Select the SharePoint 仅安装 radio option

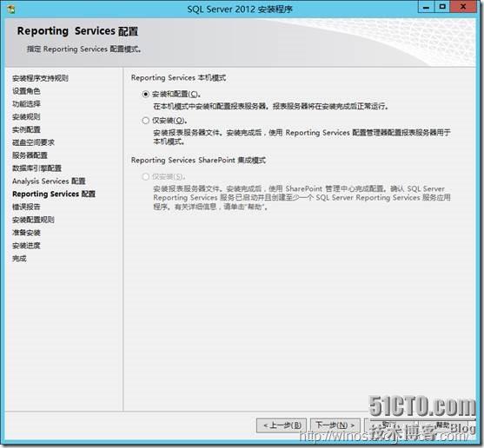(x=145, y=176)
